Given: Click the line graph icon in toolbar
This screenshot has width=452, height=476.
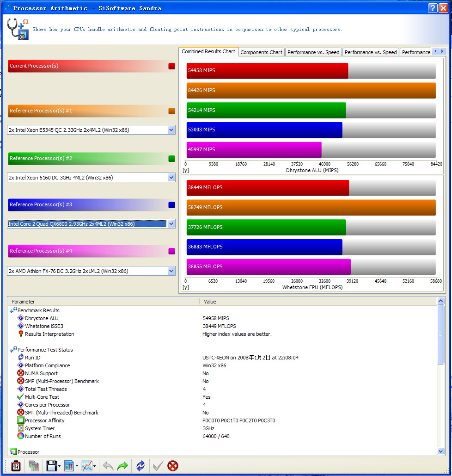Looking at the screenshot, I should (87, 466).
